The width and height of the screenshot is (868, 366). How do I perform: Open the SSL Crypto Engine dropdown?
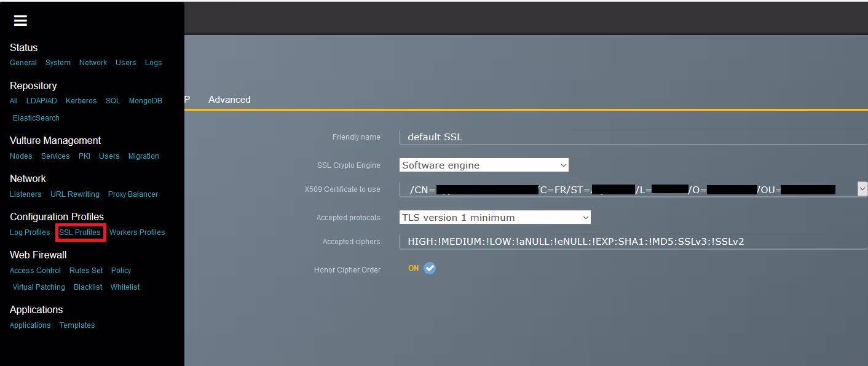tap(484, 165)
